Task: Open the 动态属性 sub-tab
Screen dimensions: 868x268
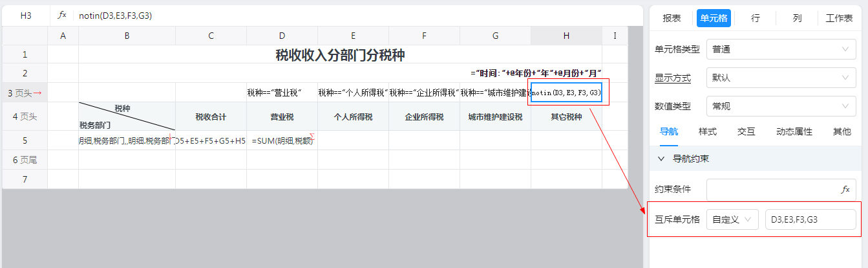Action: pos(794,131)
